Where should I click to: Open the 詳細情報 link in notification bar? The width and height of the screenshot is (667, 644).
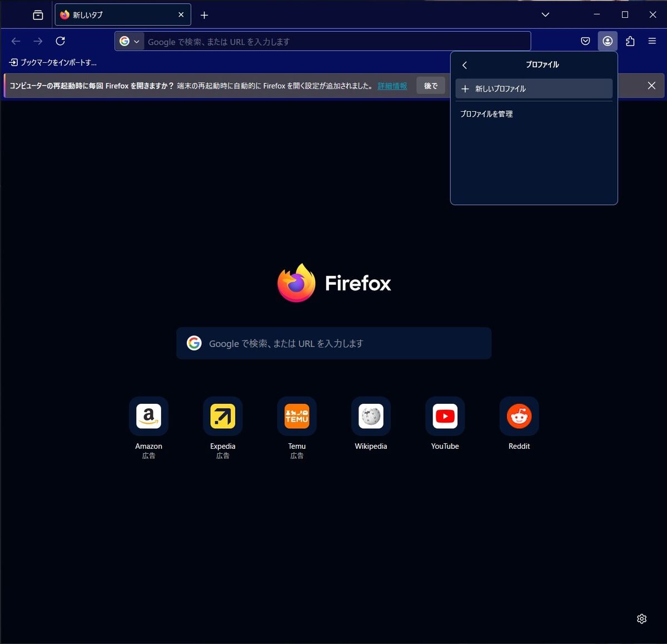tap(392, 86)
